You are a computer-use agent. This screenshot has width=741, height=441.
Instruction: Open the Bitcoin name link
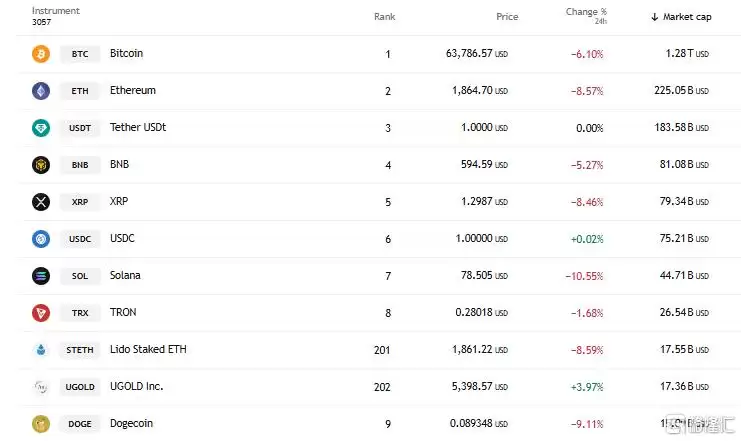pyautogui.click(x=127, y=54)
